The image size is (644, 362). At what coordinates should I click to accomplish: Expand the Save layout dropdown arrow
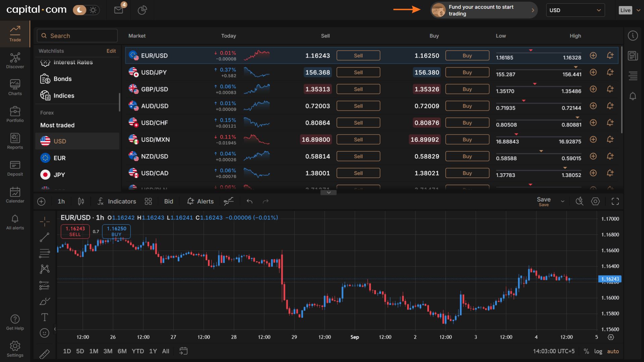562,201
